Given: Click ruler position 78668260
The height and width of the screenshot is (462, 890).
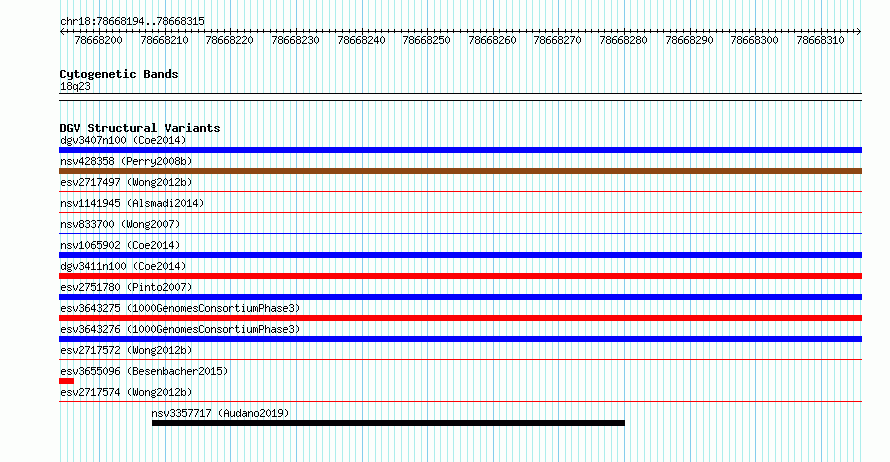Looking at the screenshot, I should [492, 40].
